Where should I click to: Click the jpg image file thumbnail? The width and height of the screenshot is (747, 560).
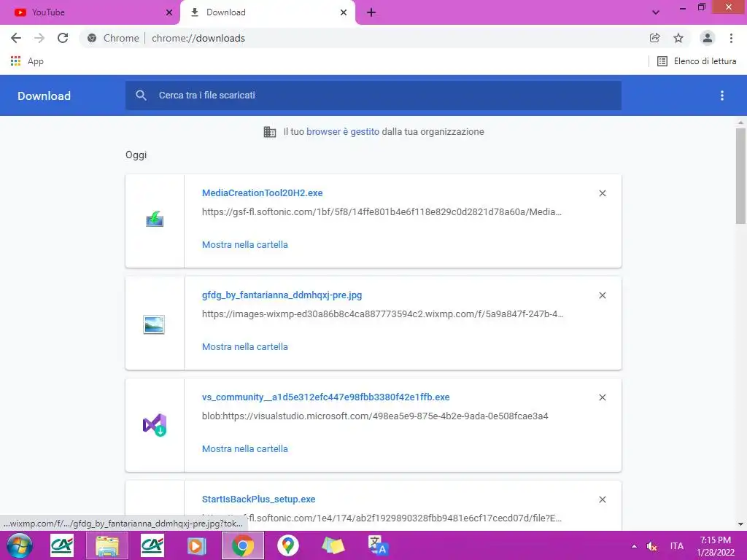click(x=154, y=324)
